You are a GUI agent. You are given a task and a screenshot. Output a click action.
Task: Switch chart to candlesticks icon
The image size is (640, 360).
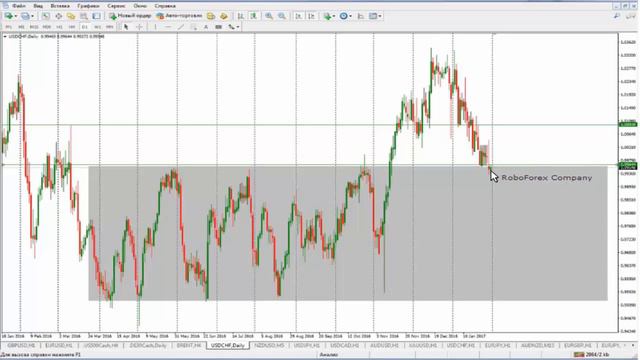[x=253, y=16]
